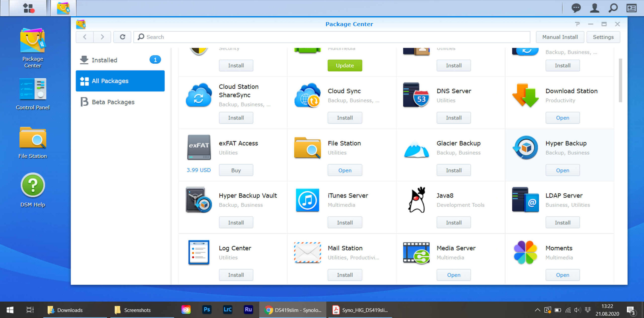Select the Package Center taskbar tab
This screenshot has width=644, height=318.
tap(63, 8)
